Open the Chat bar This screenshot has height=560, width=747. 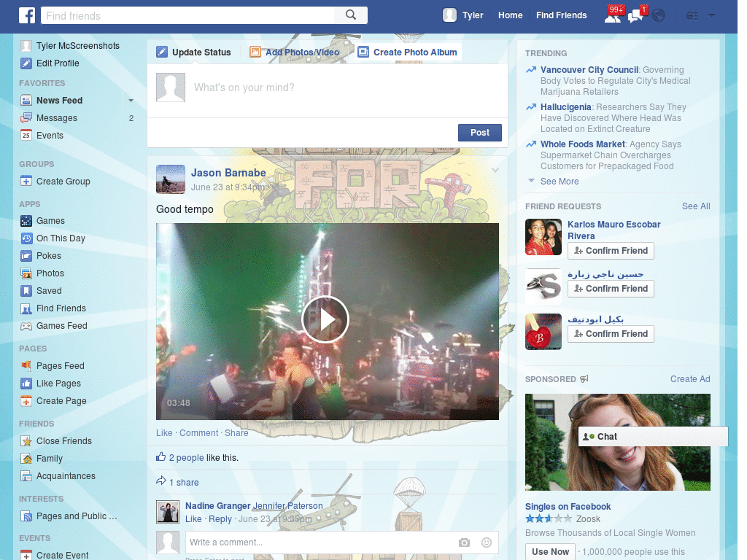point(653,437)
